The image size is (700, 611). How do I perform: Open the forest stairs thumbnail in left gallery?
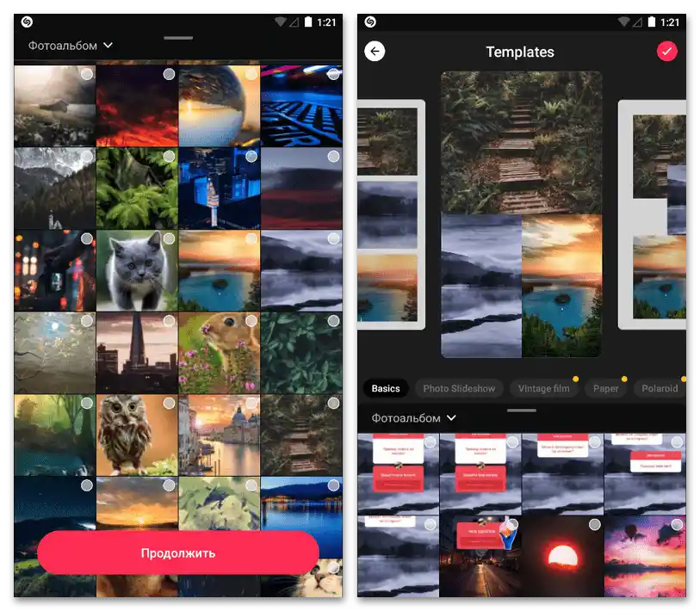pyautogui.click(x=301, y=435)
